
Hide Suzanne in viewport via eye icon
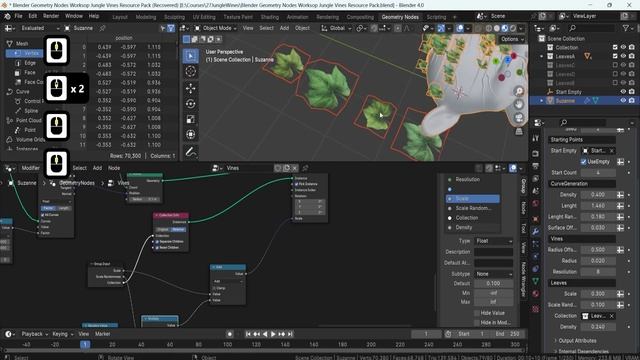pyautogui.click(x=623, y=100)
